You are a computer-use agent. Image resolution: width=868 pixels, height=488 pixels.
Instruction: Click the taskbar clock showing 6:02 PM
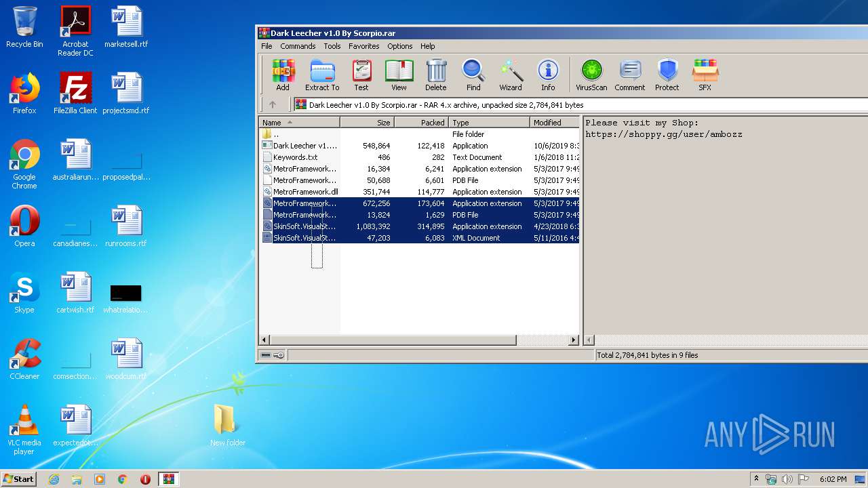833,479
